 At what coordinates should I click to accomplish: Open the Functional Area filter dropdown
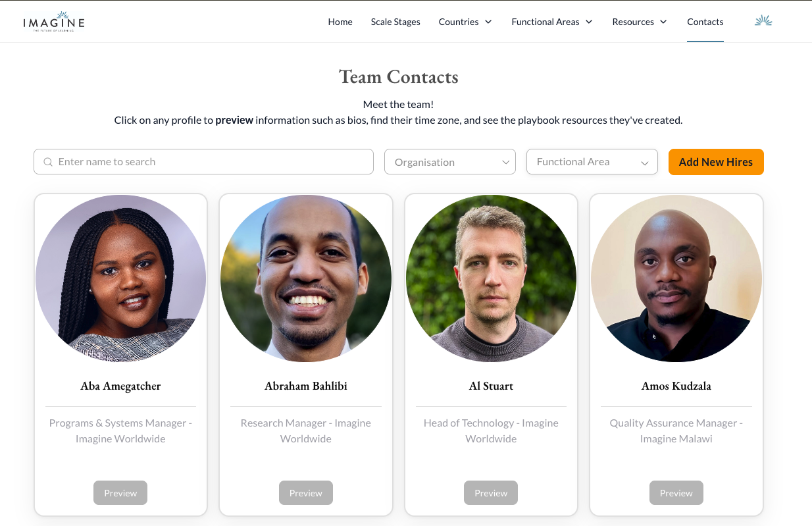coord(592,162)
